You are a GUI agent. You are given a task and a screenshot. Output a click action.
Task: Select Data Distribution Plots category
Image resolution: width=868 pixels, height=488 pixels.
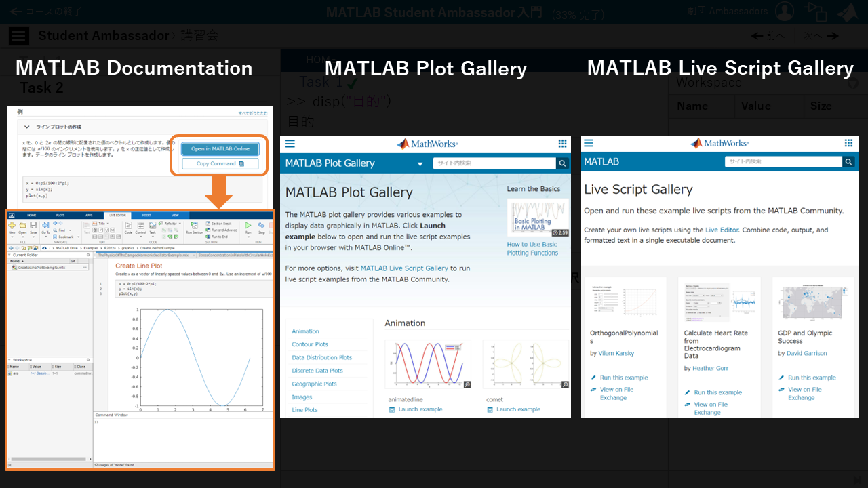tap(322, 357)
